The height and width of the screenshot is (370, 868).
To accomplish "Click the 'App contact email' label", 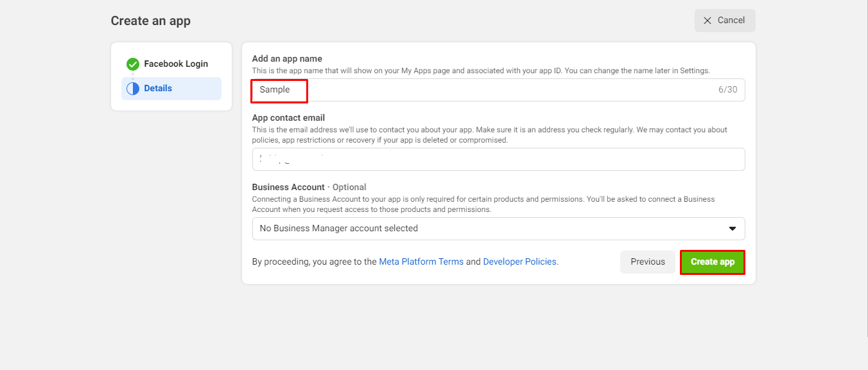I will (x=288, y=118).
